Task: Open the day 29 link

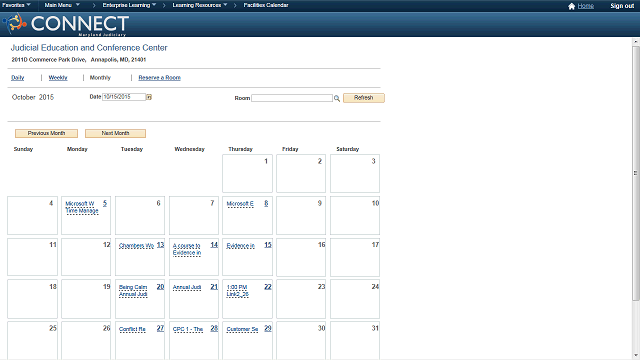Action: click(x=268, y=329)
